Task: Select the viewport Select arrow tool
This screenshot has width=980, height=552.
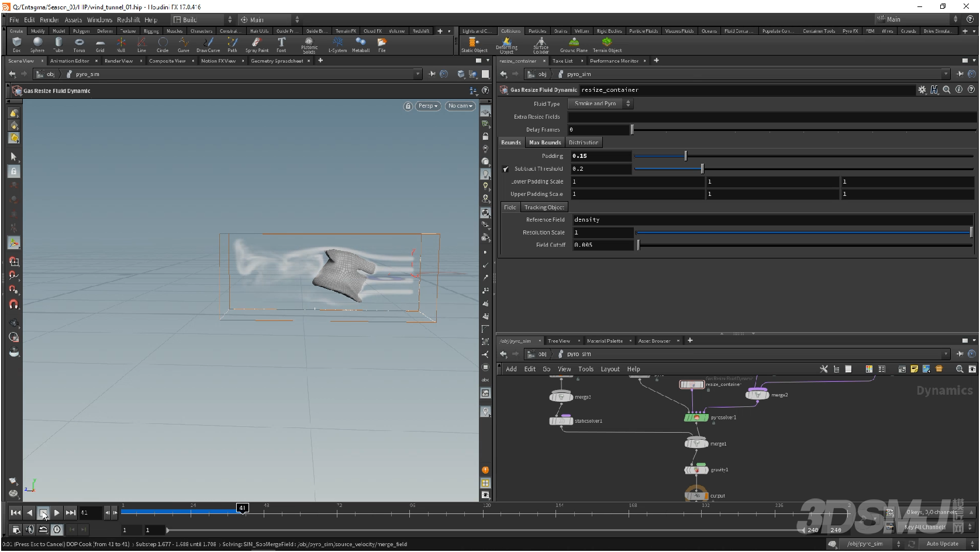Action: 14,157
